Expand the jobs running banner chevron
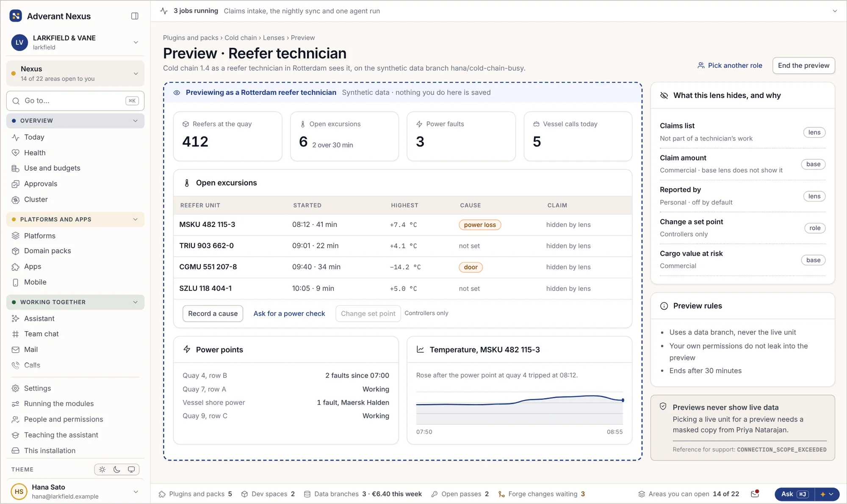Image resolution: width=847 pixels, height=504 pixels. [835, 11]
